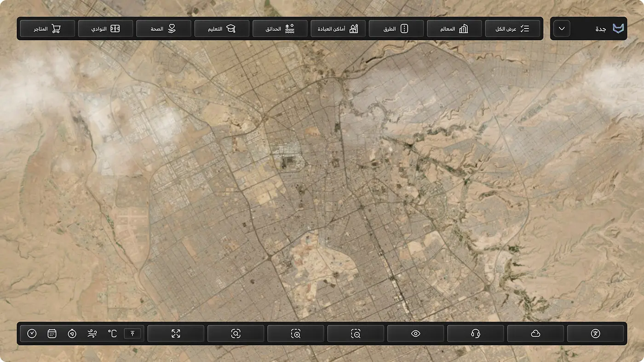The height and width of the screenshot is (362, 644).
Task: Click the التعليم education filter button
Action: click(x=222, y=28)
